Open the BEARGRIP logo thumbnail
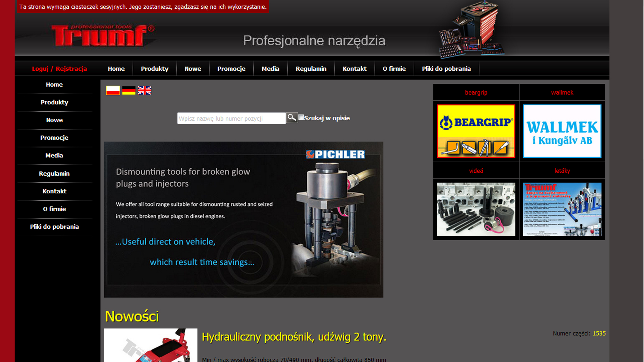644x362 pixels. (476, 131)
